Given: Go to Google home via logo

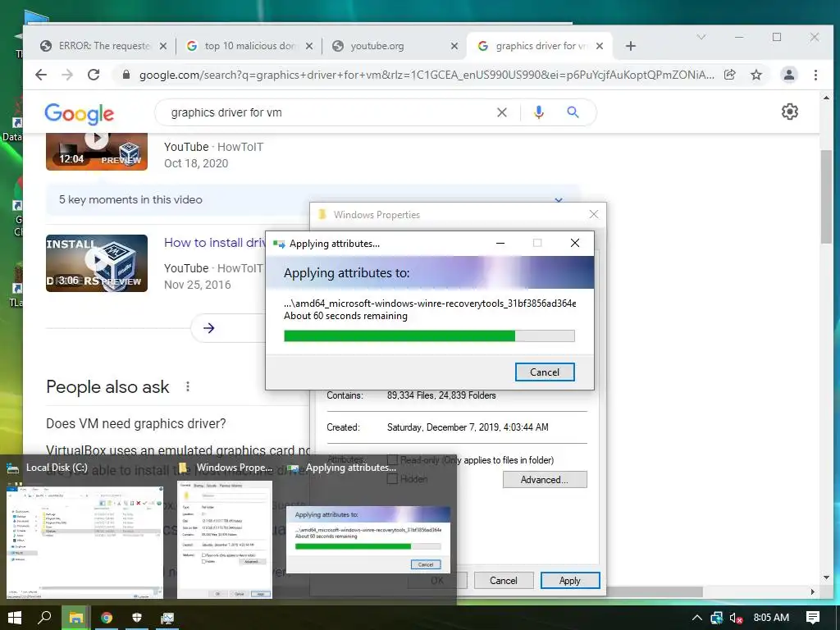Looking at the screenshot, I should click(80, 113).
